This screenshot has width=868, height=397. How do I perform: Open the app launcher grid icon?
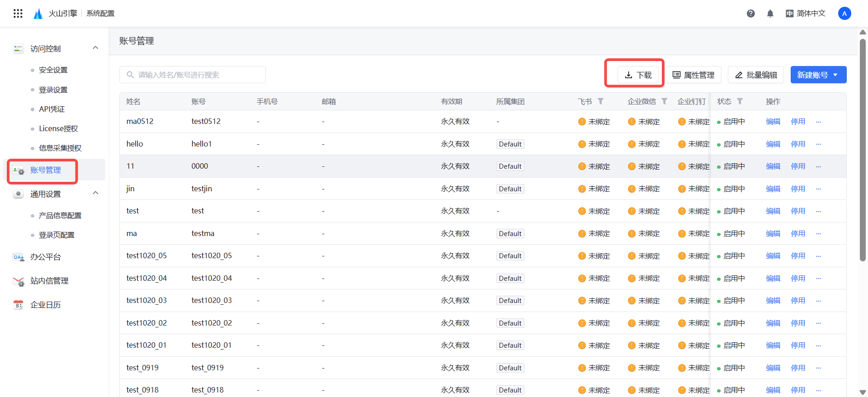(18, 14)
